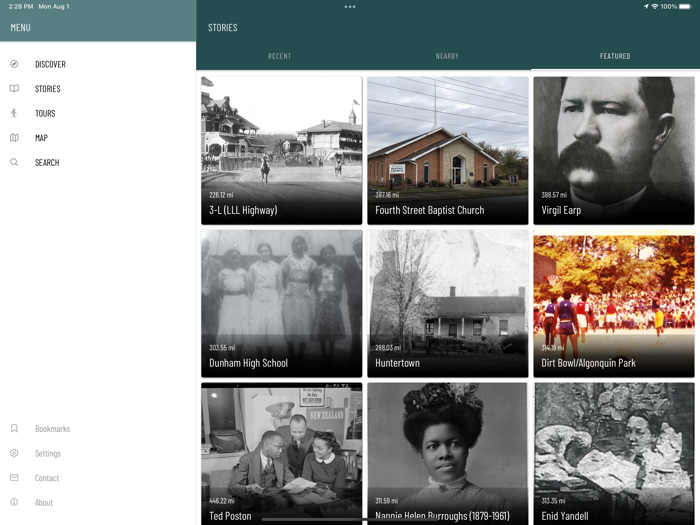Screen dimensions: 700x525
Task: Click the 388.57 mi distance label
Action: coord(554,195)
